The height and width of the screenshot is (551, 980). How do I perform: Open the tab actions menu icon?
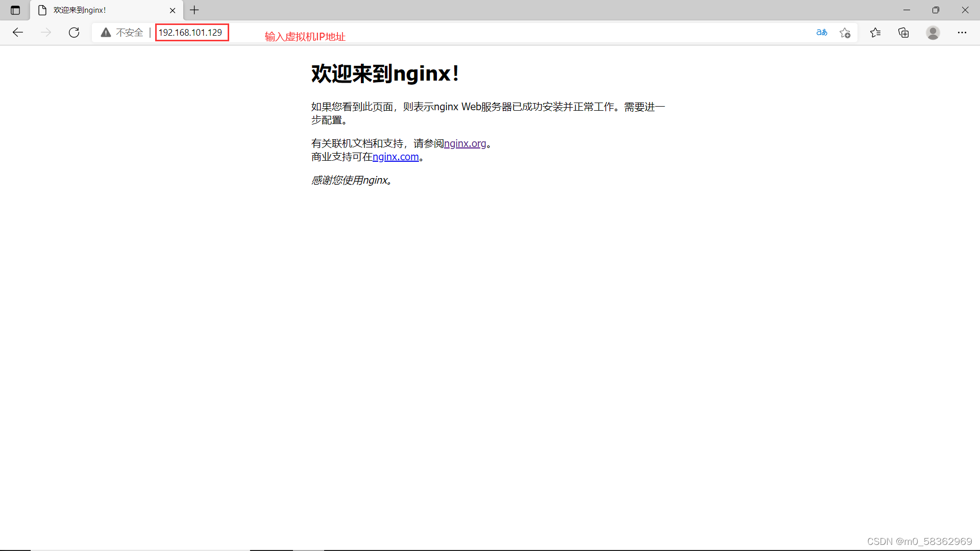(15, 10)
